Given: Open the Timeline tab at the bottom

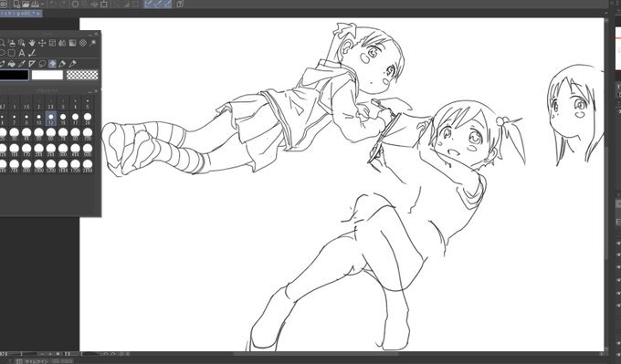Looking at the screenshot, I should pyautogui.click(x=33, y=361).
